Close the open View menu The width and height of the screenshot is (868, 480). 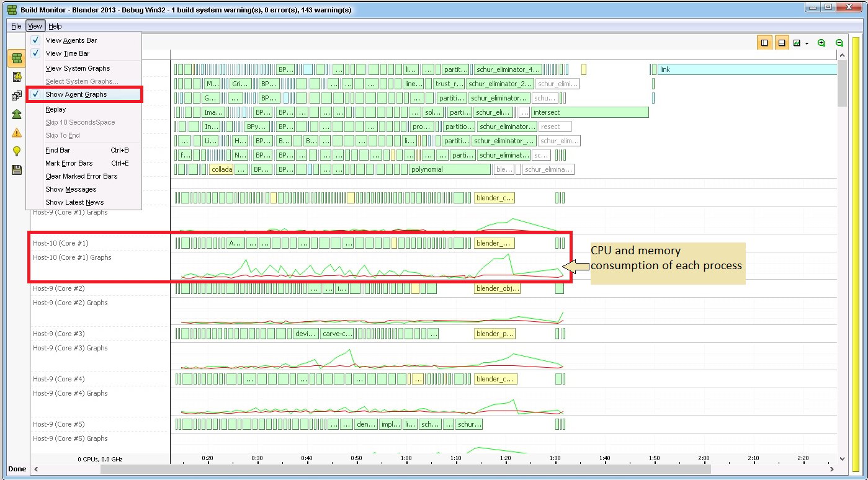(x=35, y=26)
